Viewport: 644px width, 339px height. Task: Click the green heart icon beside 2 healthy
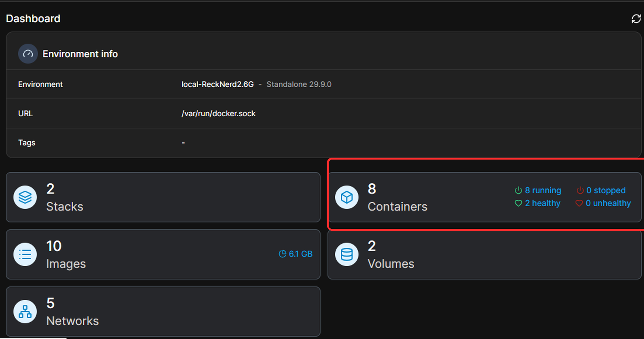(x=518, y=203)
